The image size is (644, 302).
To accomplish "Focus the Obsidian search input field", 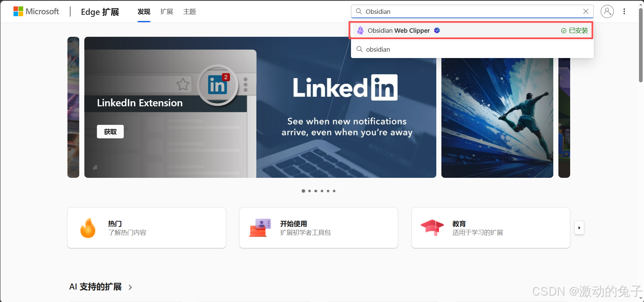I will point(472,11).
